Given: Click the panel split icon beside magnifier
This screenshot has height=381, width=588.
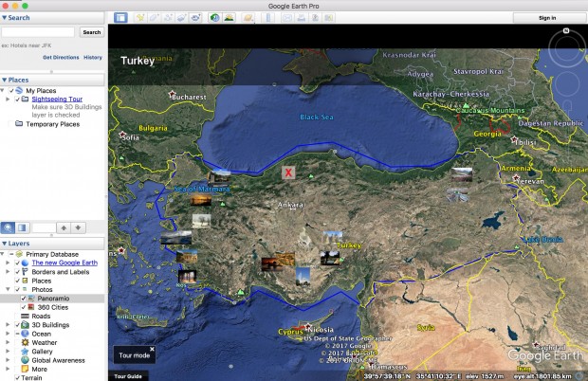Looking at the screenshot, I should (22, 227).
